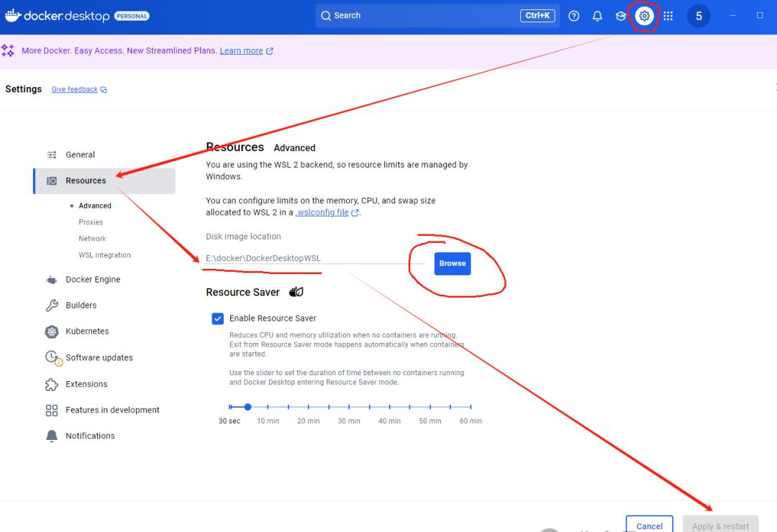Click the user account avatar
The height and width of the screenshot is (532, 777).
pyautogui.click(x=699, y=16)
